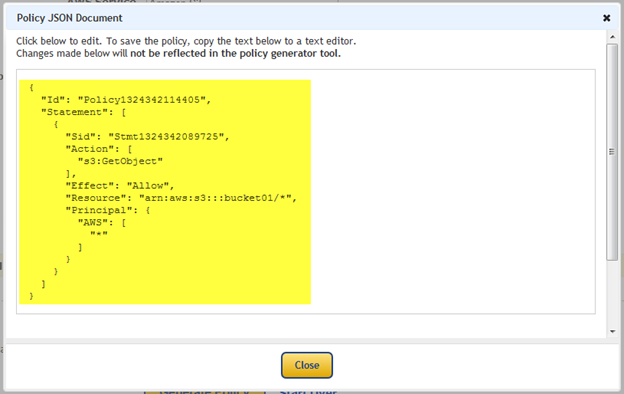
Task: Click the "Effect": "Allow" line
Action: [x=120, y=186]
